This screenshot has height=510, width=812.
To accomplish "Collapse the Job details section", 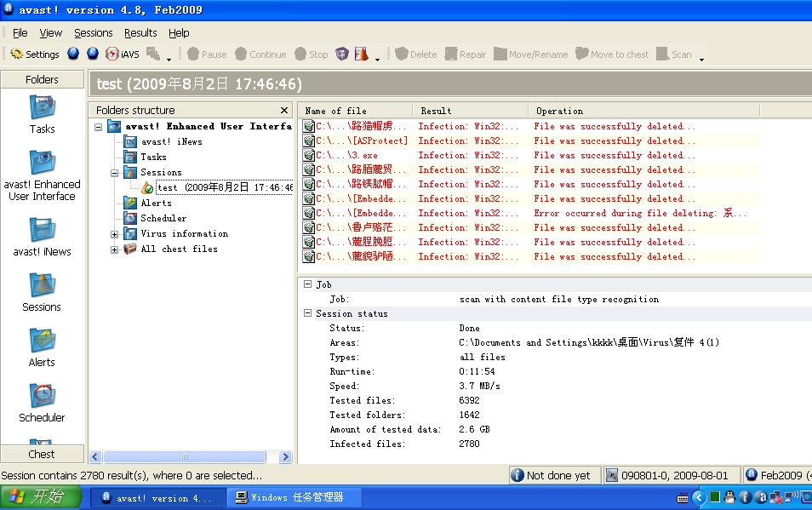I will pos(308,284).
